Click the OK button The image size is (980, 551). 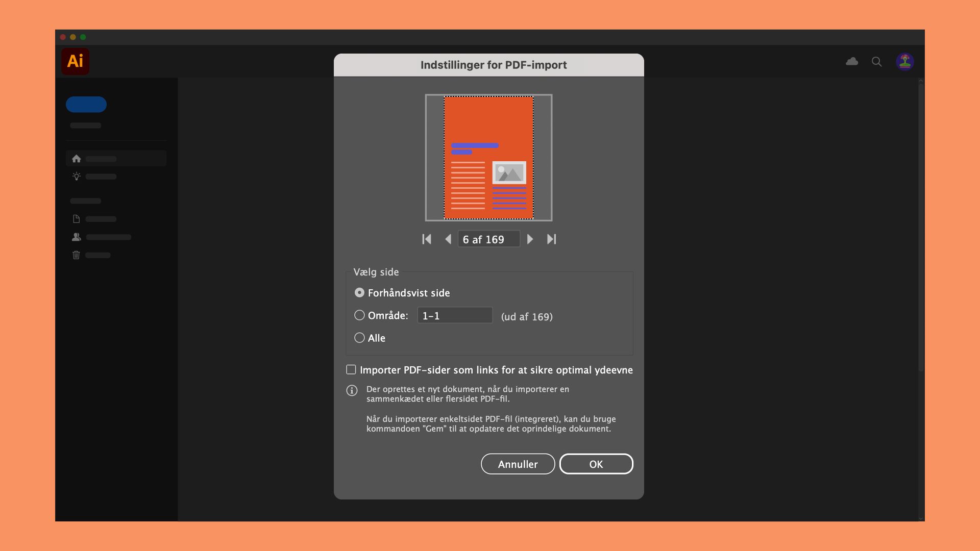click(596, 464)
